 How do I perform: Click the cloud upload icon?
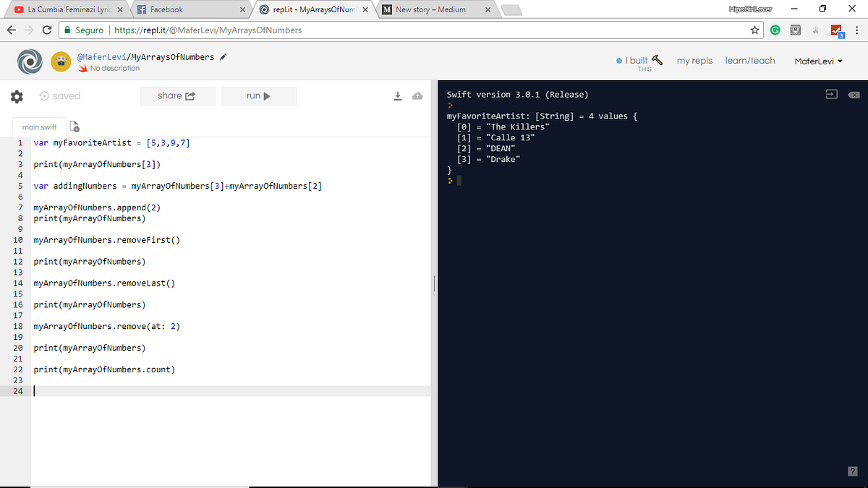tap(417, 96)
